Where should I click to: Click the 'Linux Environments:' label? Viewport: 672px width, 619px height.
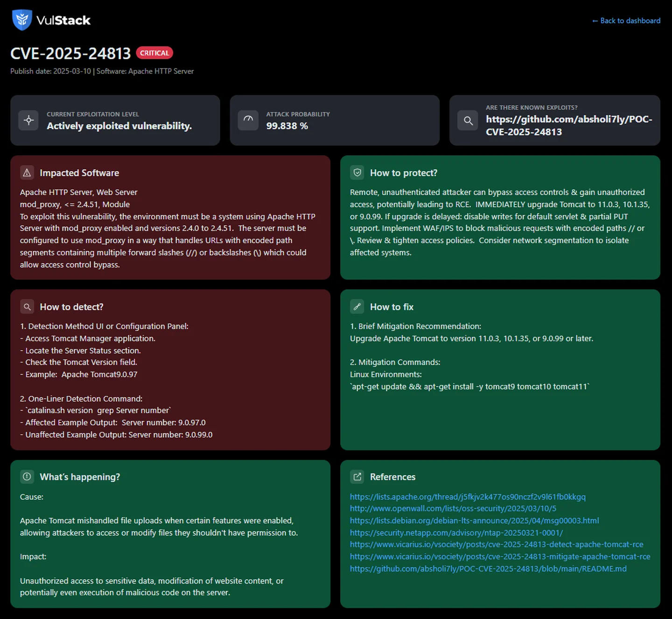coord(386,374)
